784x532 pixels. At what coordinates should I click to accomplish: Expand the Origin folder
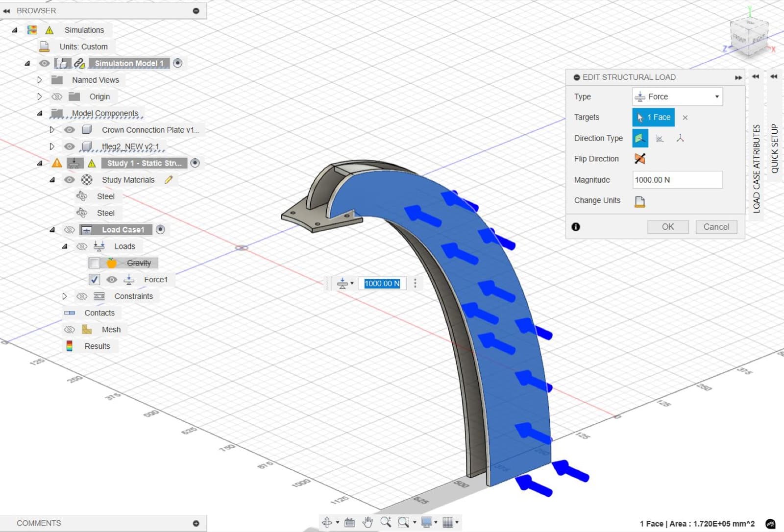[x=40, y=97]
